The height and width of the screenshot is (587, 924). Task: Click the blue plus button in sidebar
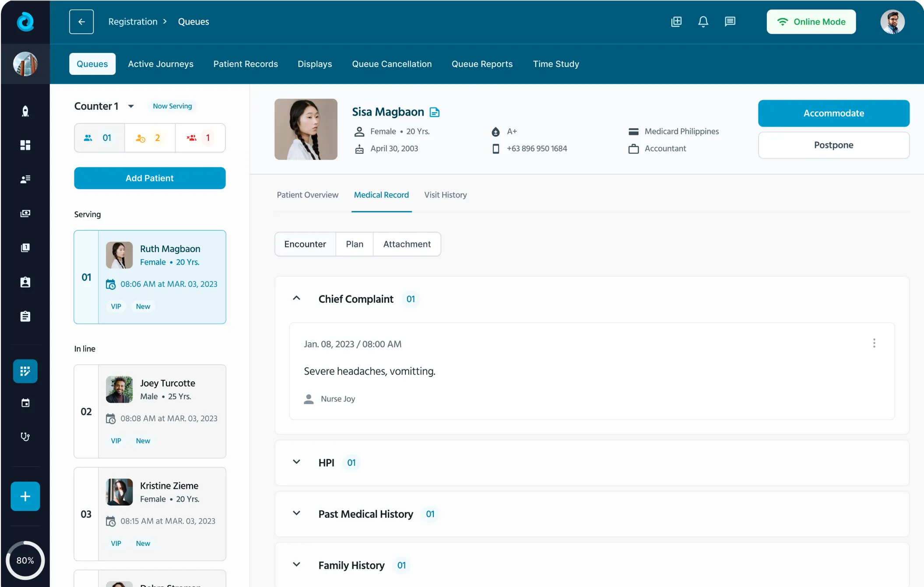pos(25,496)
